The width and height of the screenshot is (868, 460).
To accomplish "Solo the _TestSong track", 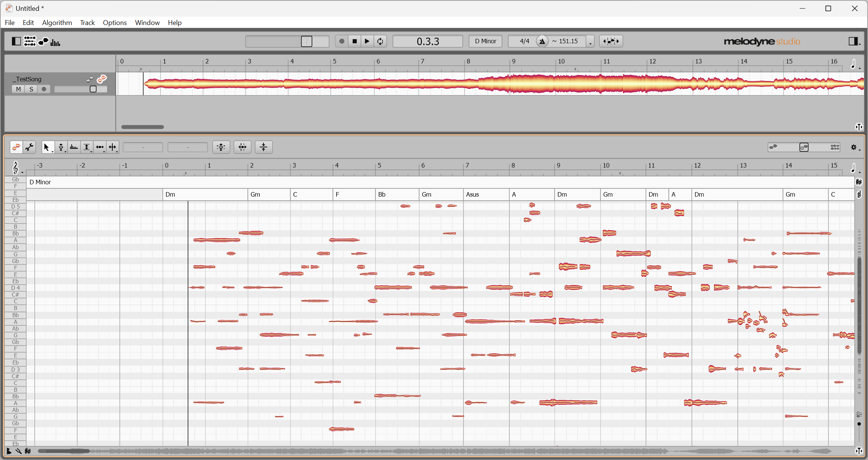I will (31, 89).
